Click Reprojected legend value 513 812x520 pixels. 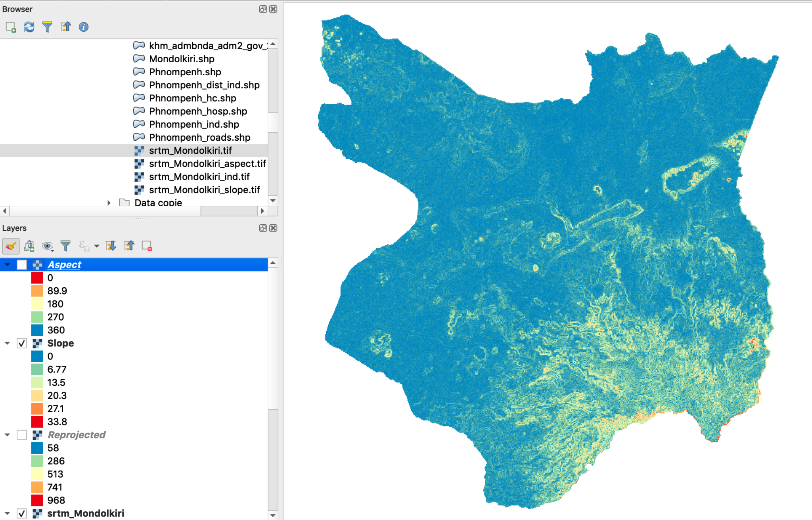click(55, 474)
